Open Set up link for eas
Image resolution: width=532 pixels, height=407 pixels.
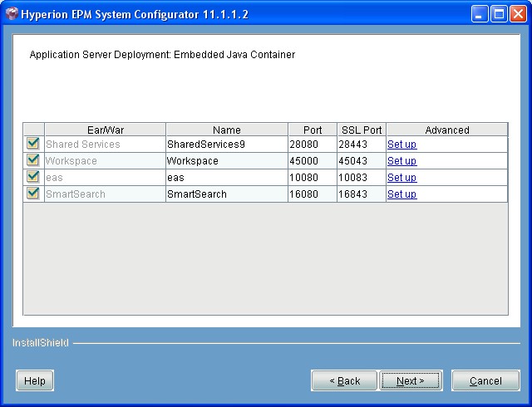tap(401, 178)
